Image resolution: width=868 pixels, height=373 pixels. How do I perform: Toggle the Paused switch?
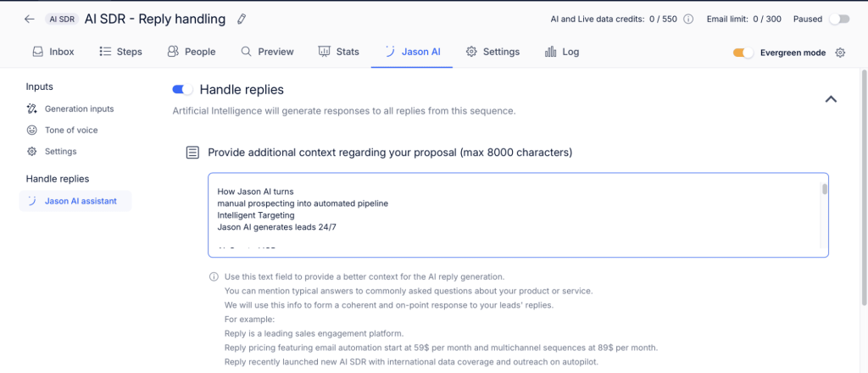(x=839, y=19)
